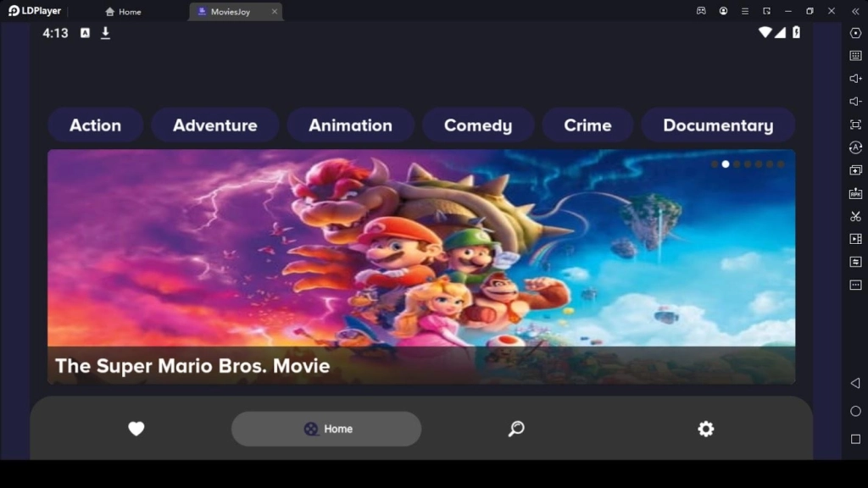Open LDPlayer gamepad settings icon
This screenshot has height=488, width=868.
tap(701, 11)
